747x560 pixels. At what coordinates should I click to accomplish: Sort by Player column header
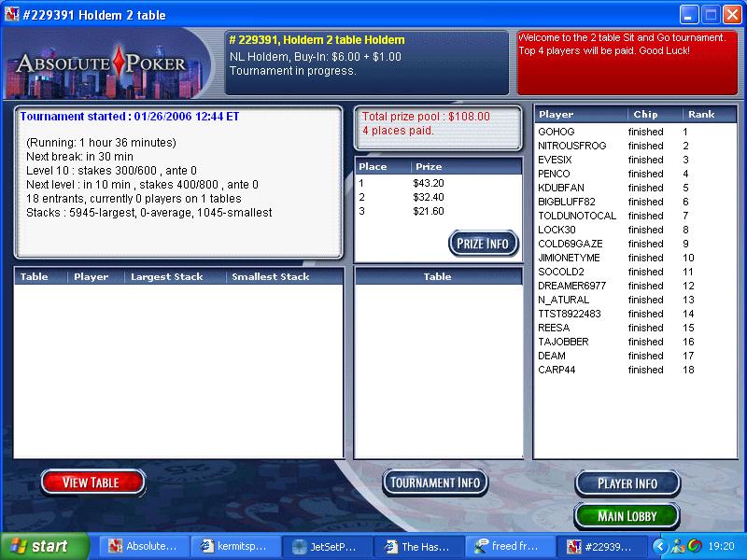(x=580, y=114)
